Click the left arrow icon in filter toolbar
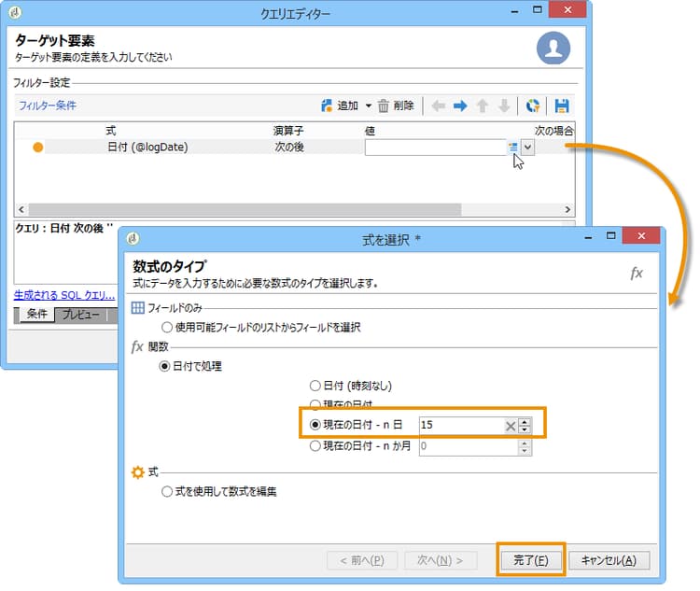Viewport: 700px width, 591px height. click(439, 106)
